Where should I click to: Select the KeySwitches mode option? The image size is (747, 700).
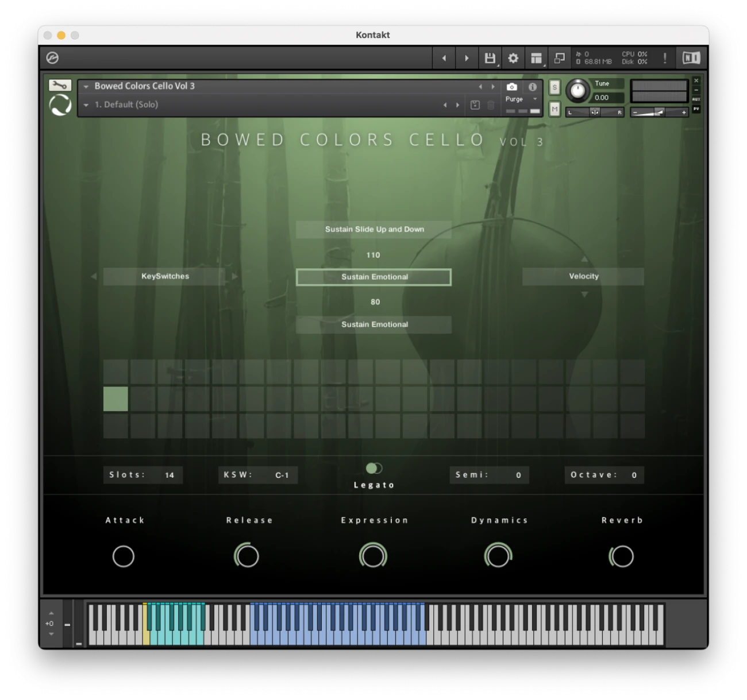[x=165, y=276]
